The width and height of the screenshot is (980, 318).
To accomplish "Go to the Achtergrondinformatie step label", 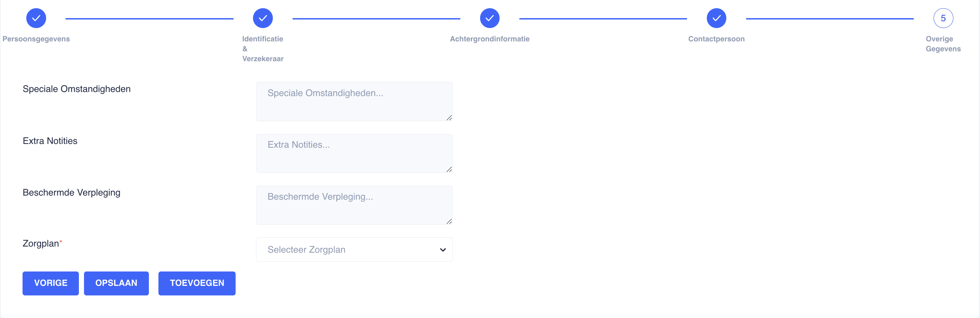I will [490, 39].
